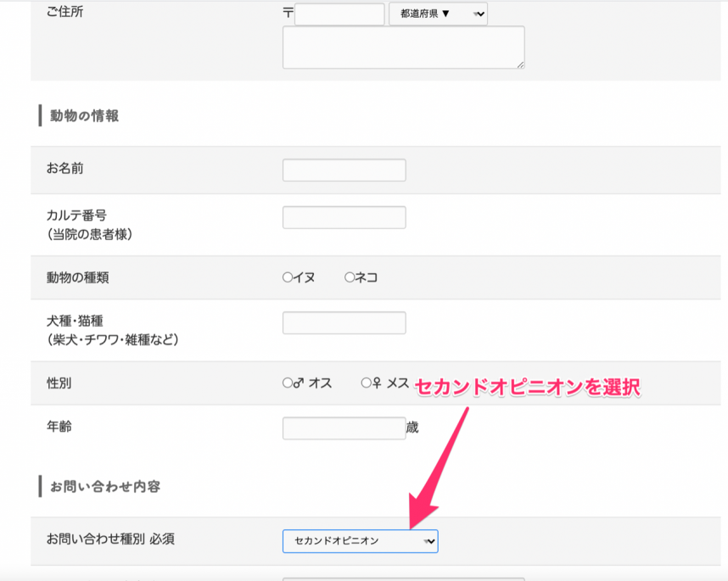Click the address textarea under ご住所
728x581 pixels.
coord(403,47)
